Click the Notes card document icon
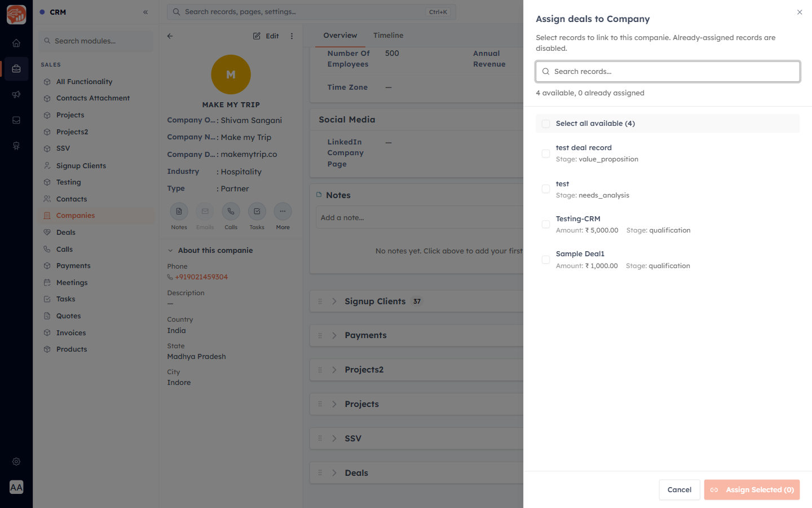The image size is (812, 508). (x=319, y=195)
